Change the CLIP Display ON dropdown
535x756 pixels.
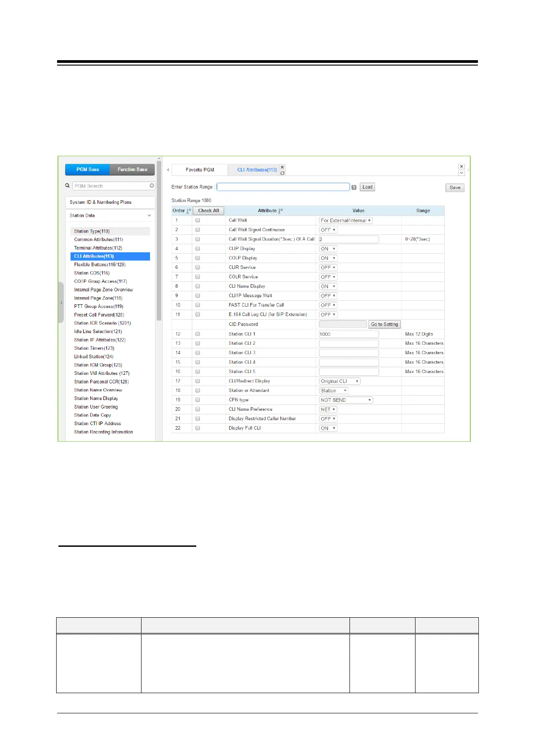(328, 249)
